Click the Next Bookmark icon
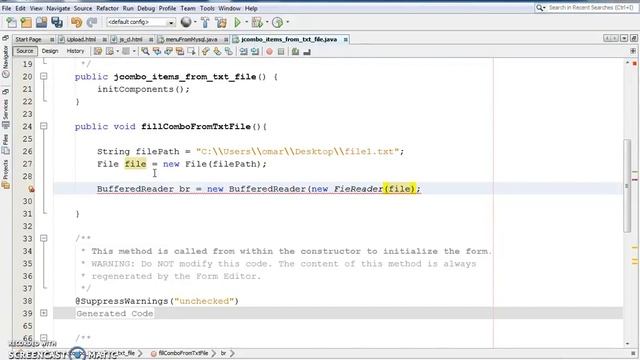The height and width of the screenshot is (360, 640). (217, 51)
